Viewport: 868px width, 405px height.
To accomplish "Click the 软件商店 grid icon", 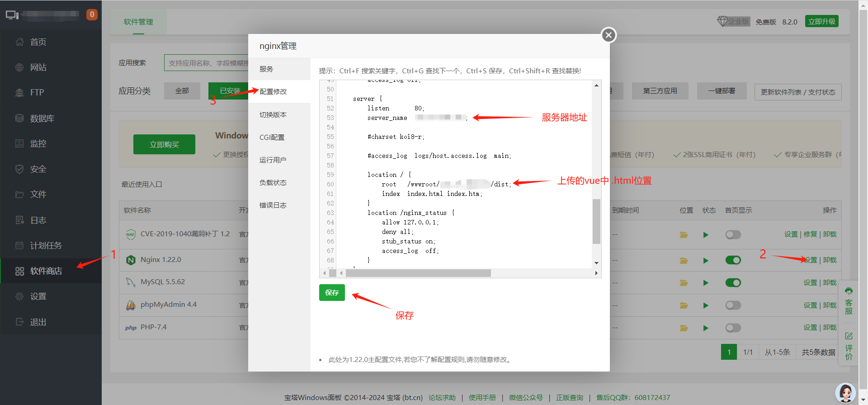I will pyautogui.click(x=19, y=271).
